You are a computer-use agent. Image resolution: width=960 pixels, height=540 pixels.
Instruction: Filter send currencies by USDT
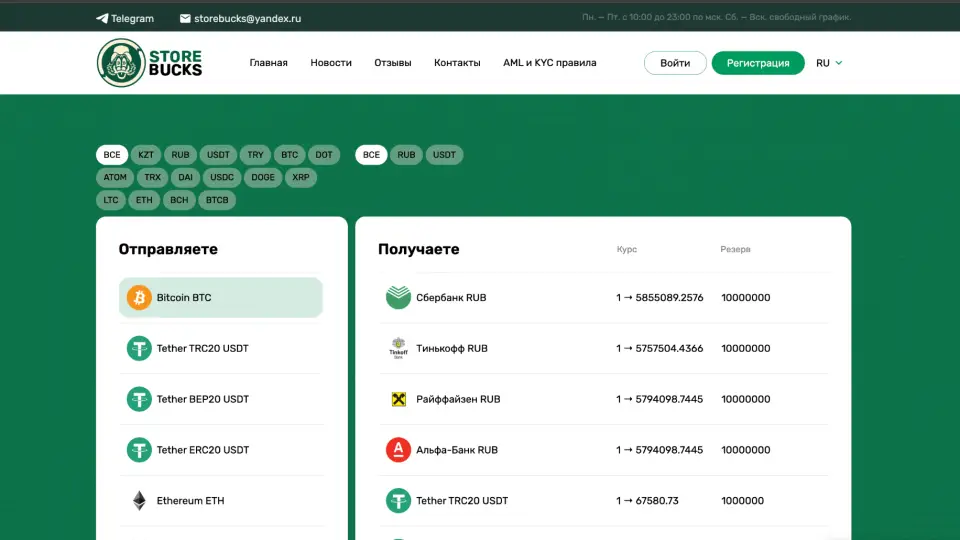pos(218,155)
